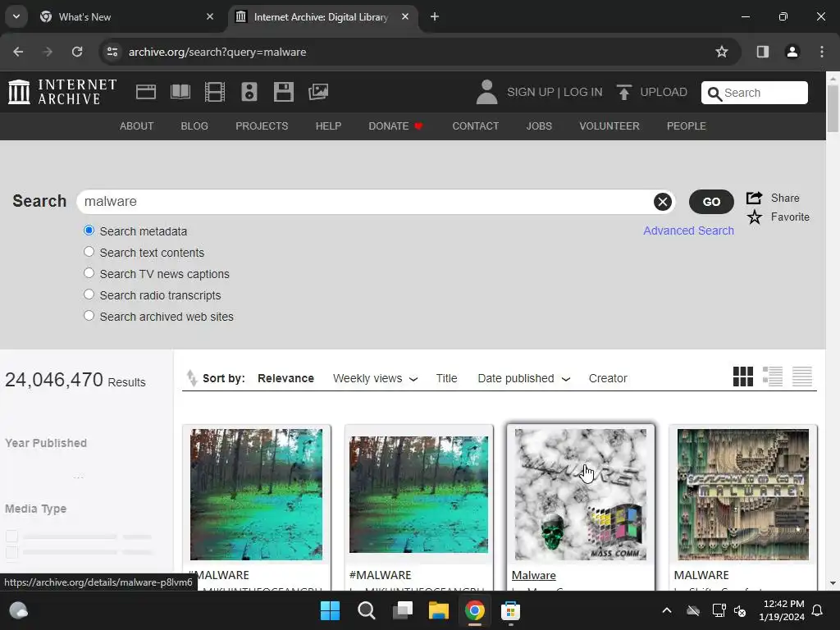Open Chrome tab search dropdown
Image resolution: width=840 pixels, height=630 pixels.
(16, 16)
